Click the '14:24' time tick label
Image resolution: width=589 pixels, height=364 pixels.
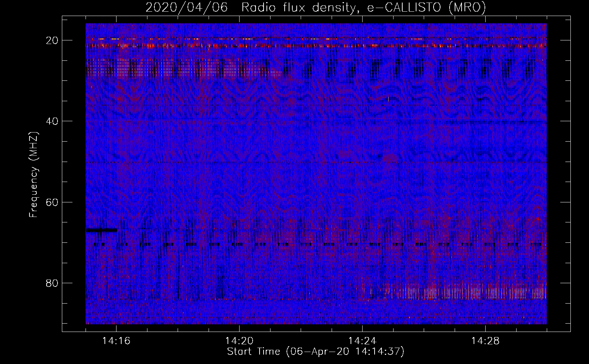(x=362, y=341)
